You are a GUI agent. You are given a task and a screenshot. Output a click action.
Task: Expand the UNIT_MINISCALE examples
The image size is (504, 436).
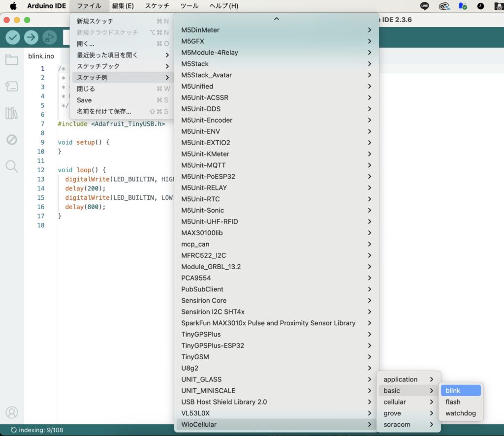point(277,391)
